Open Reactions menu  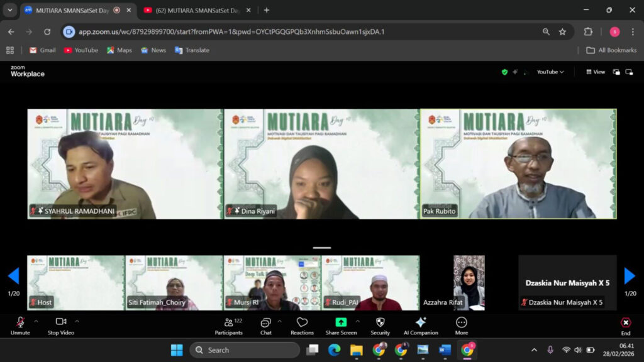pyautogui.click(x=302, y=326)
